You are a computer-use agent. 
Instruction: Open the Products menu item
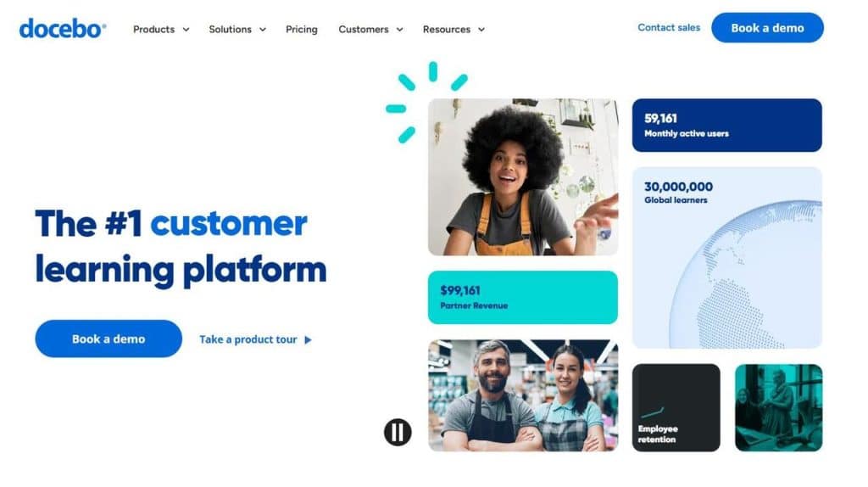(x=154, y=30)
